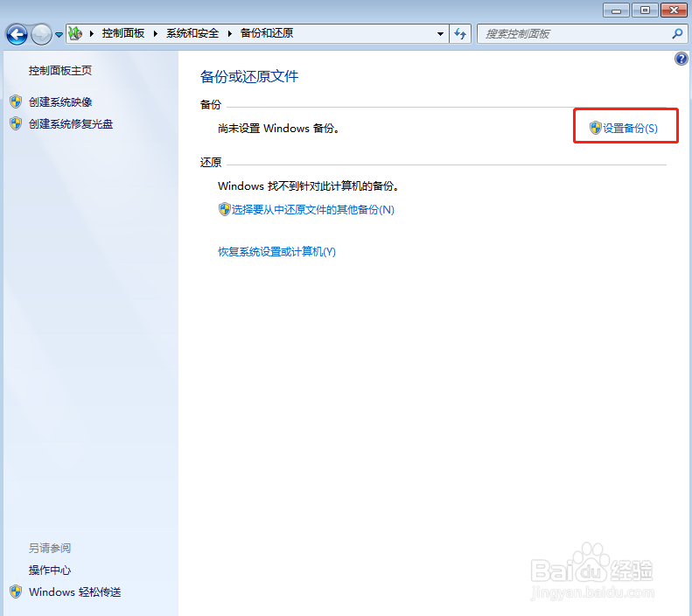The width and height of the screenshot is (692, 616).
Task: Click text Windows 找不到针对此计算机的备份。
Action: coord(309,186)
